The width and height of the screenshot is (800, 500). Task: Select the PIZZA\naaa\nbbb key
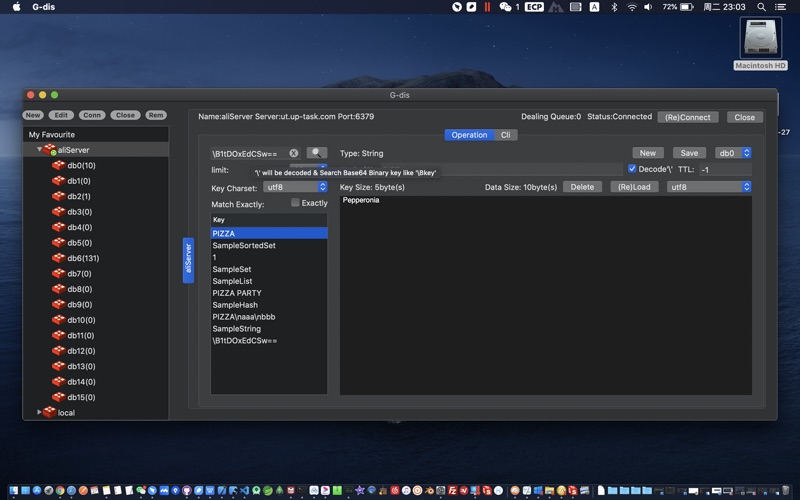click(269, 317)
